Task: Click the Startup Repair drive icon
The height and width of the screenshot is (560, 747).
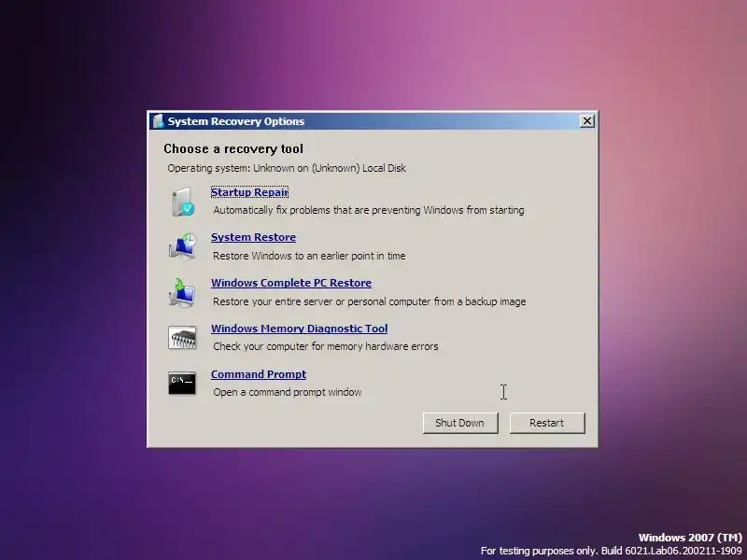Action: tap(183, 202)
